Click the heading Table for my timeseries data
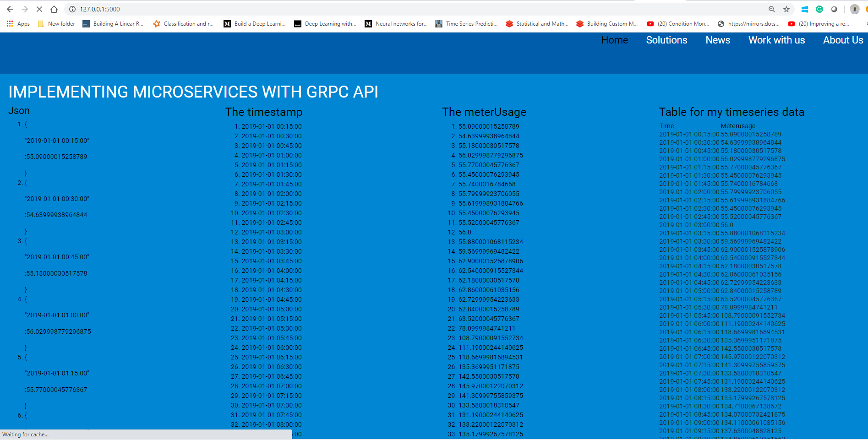 [x=732, y=112]
